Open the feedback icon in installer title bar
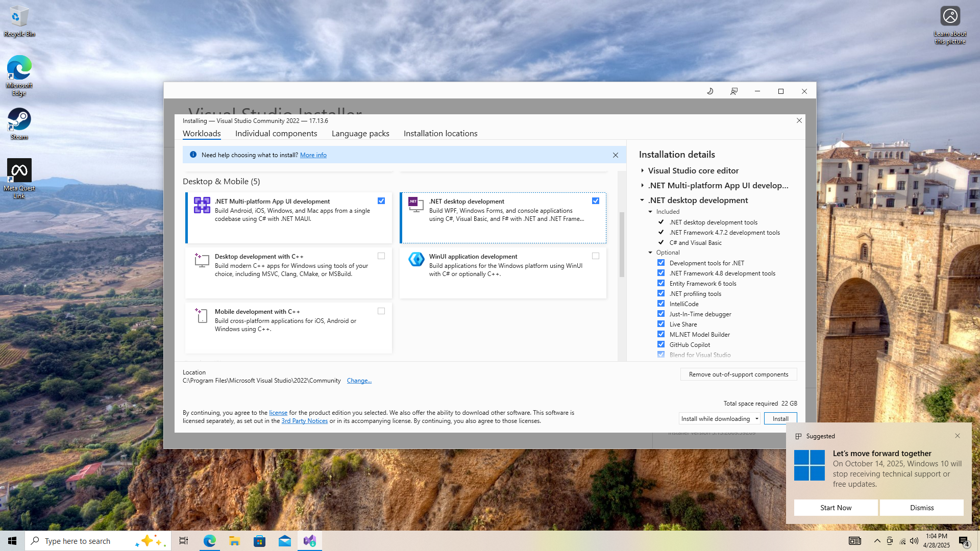Image resolution: width=980 pixels, height=551 pixels. [734, 91]
